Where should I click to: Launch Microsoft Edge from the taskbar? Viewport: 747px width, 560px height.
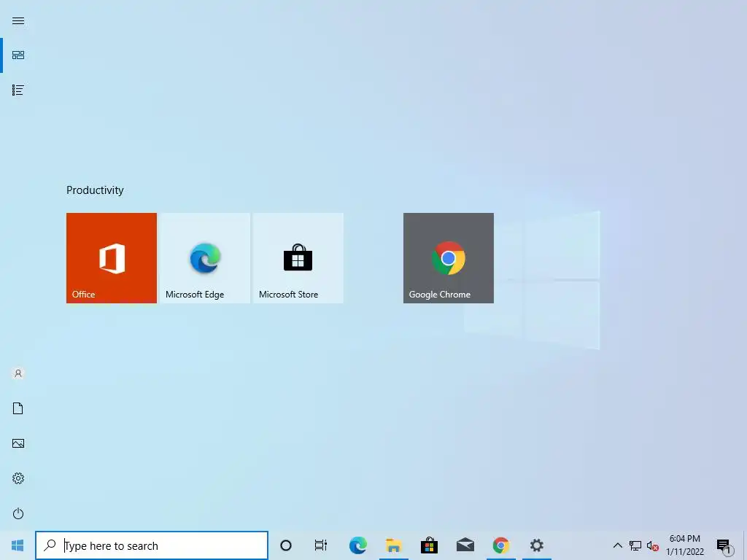tap(357, 545)
